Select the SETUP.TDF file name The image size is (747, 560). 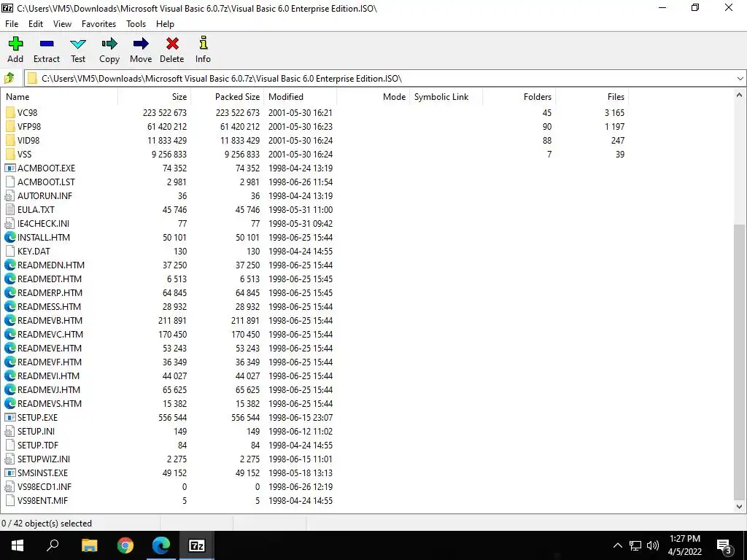coord(38,446)
